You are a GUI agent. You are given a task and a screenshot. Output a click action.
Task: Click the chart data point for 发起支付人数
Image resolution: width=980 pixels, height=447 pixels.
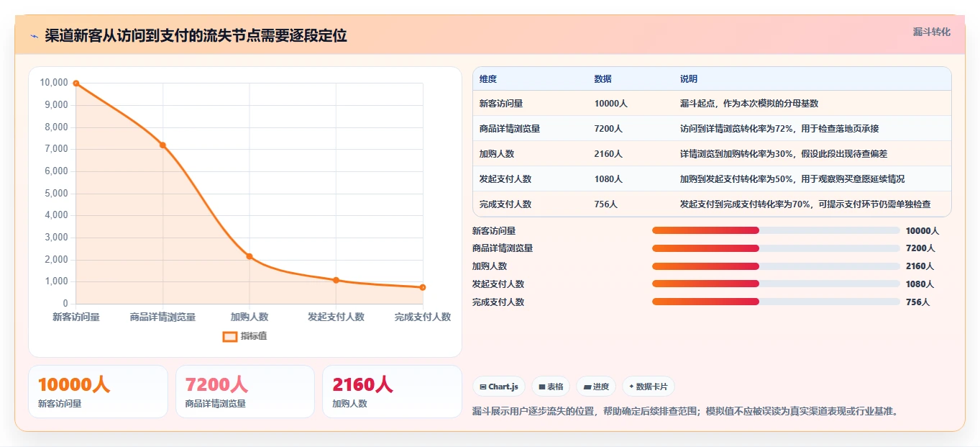[336, 280]
